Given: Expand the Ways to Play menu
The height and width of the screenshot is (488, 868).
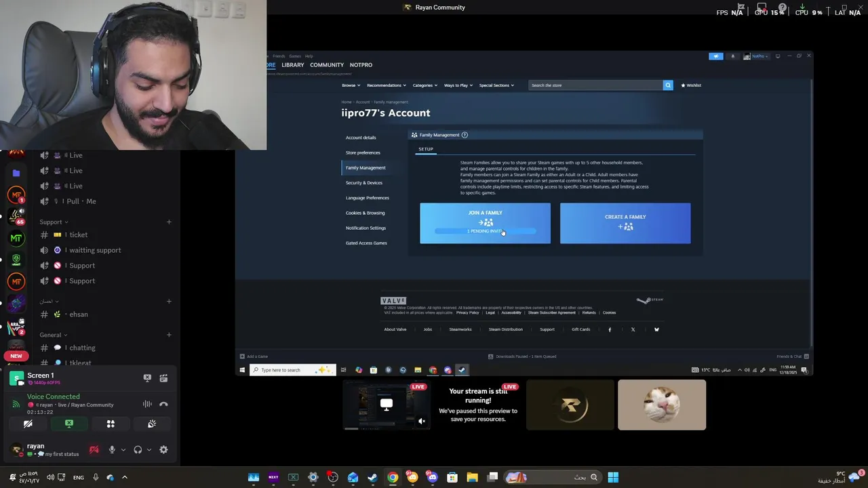Looking at the screenshot, I should tap(458, 85).
